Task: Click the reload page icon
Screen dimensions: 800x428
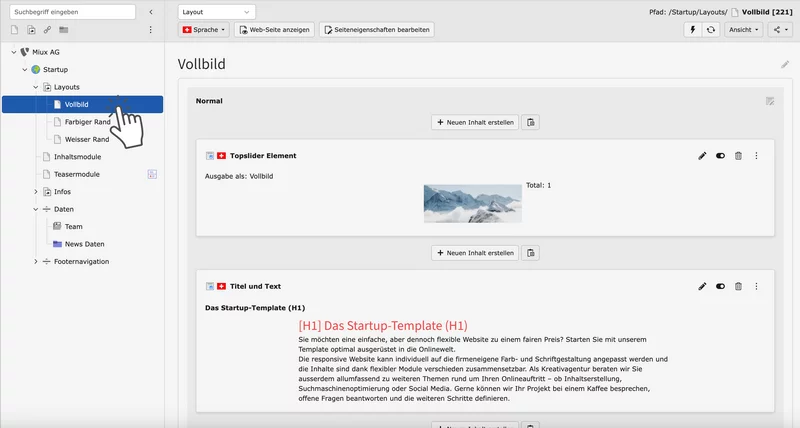Action: click(711, 30)
